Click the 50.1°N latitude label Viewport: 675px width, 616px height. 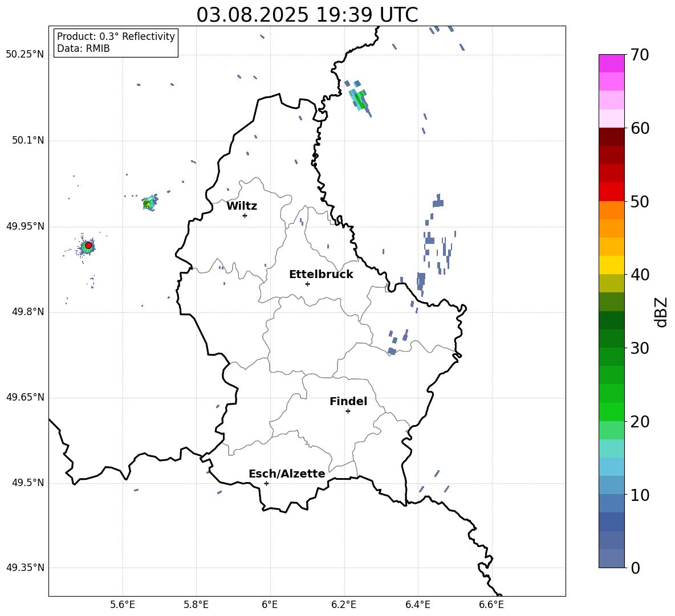point(27,141)
